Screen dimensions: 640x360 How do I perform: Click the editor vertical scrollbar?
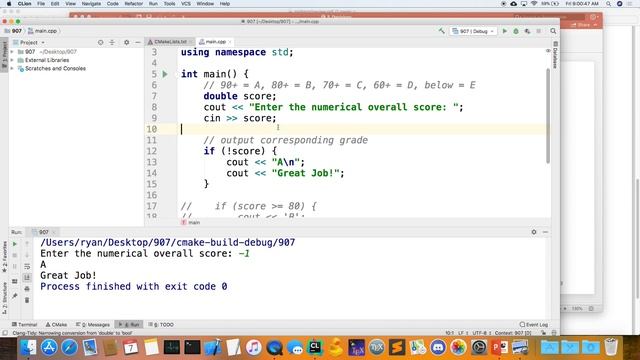tap(548, 116)
